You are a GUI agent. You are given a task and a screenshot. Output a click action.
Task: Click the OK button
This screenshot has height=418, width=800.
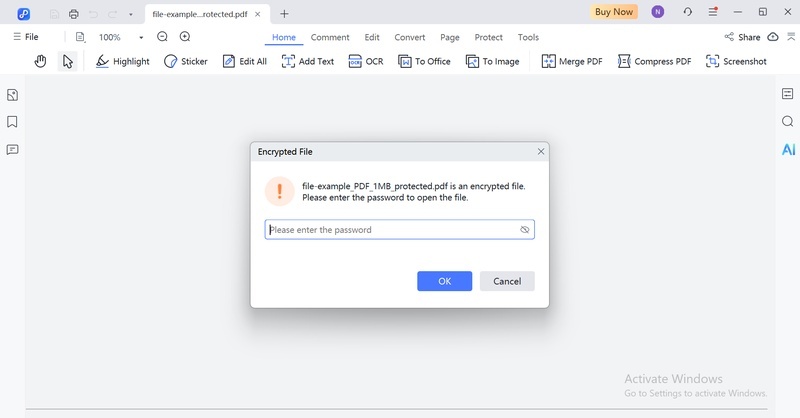tap(444, 281)
